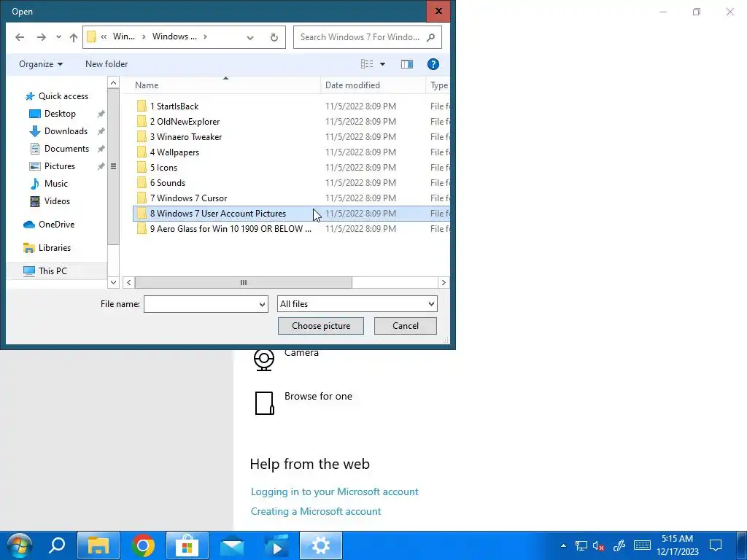Viewport: 747px width, 560px height.
Task: Toggle the preview pane
Action: 407,64
